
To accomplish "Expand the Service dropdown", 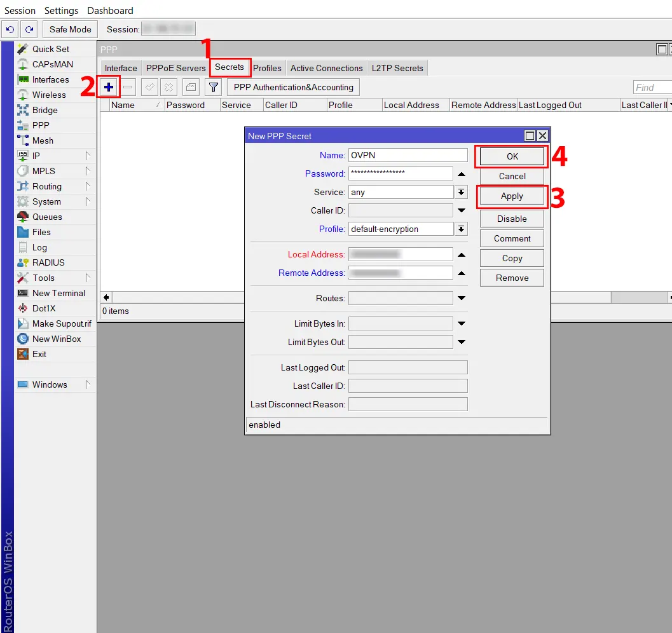I will pos(460,191).
